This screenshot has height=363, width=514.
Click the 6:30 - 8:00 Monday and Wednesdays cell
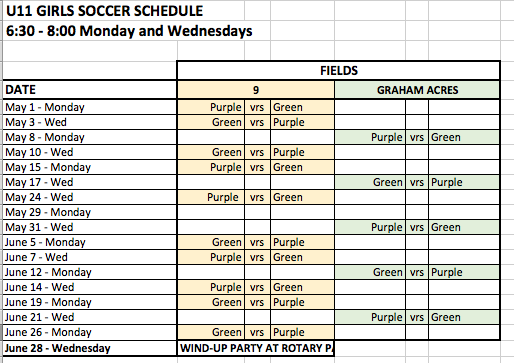tap(129, 31)
